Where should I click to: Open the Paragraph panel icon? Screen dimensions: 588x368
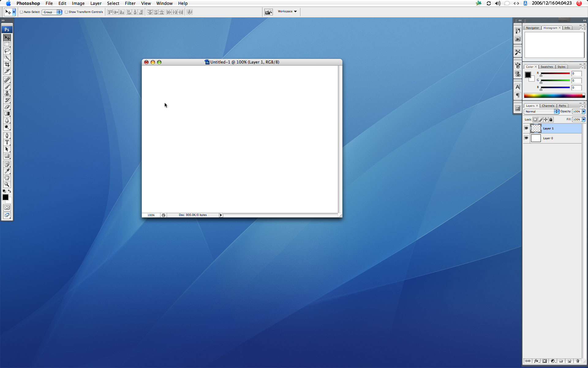(x=518, y=95)
